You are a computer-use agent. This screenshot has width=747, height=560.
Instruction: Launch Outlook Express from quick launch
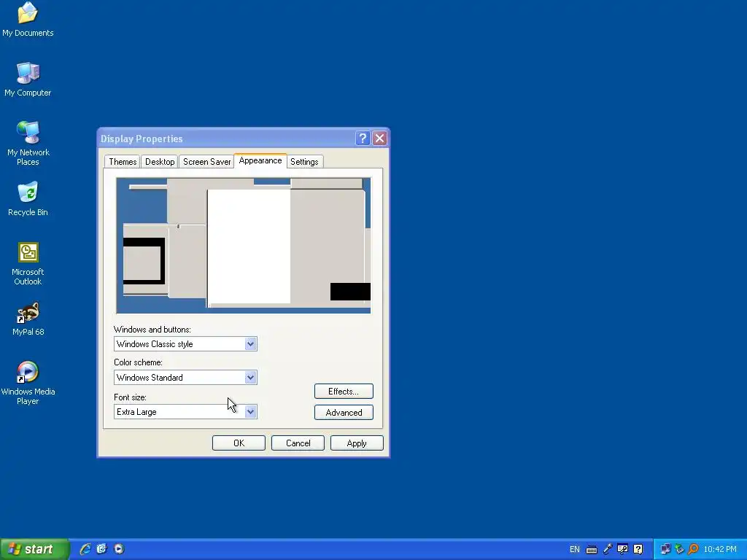[101, 548]
